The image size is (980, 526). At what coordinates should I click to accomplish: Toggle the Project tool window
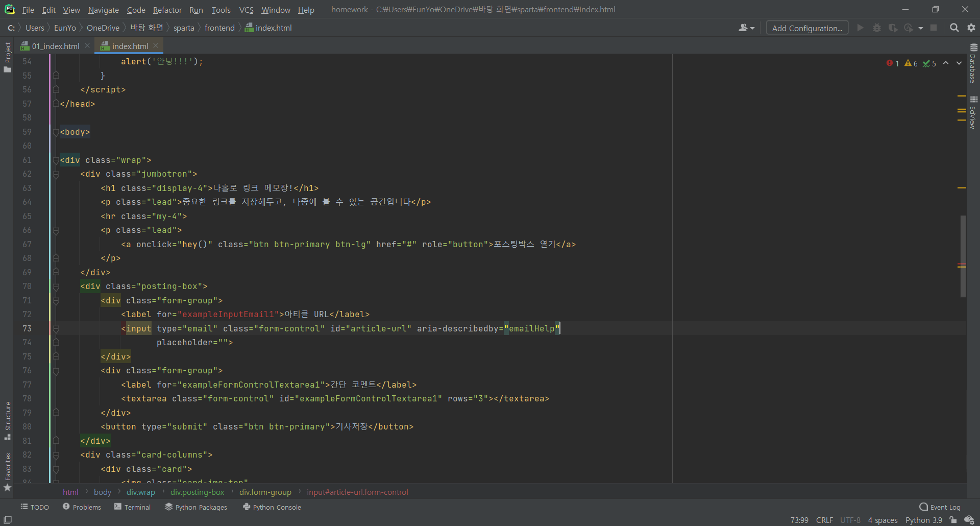(8, 57)
